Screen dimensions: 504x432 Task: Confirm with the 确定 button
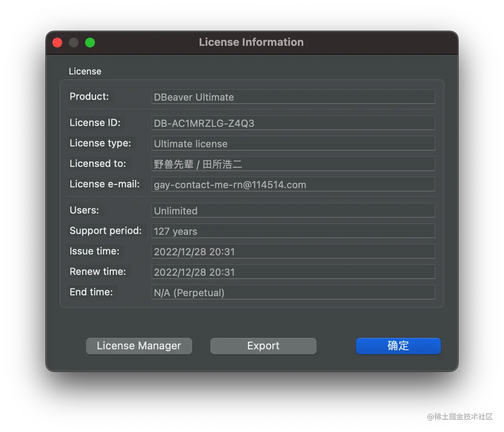coord(398,346)
